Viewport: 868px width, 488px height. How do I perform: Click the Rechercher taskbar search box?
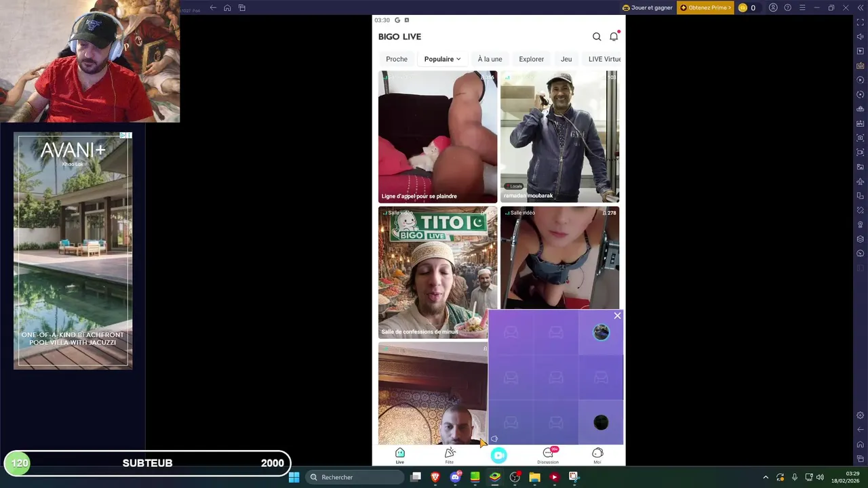[x=353, y=477]
